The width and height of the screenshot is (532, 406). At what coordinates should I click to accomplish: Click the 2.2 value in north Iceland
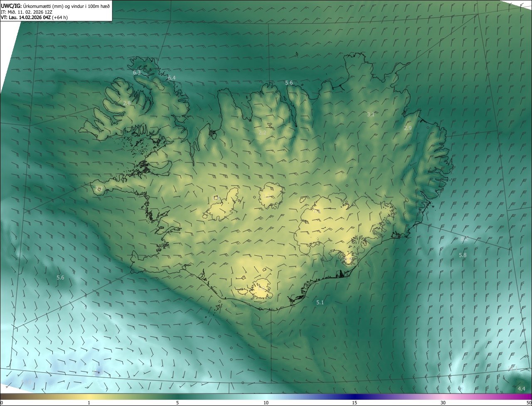point(262,132)
